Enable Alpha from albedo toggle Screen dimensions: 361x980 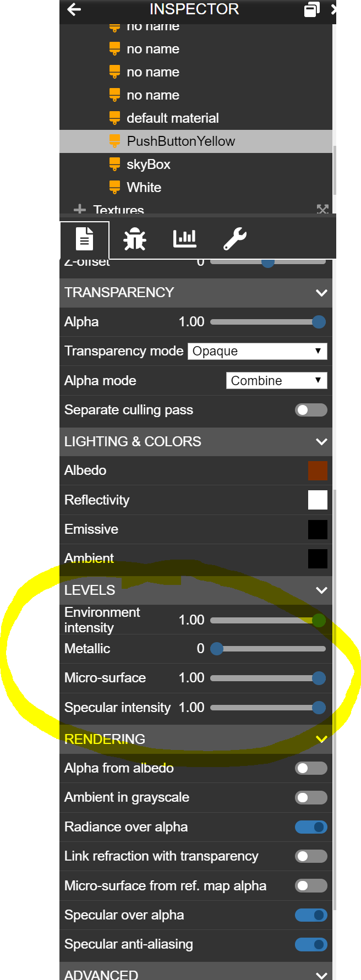(311, 768)
